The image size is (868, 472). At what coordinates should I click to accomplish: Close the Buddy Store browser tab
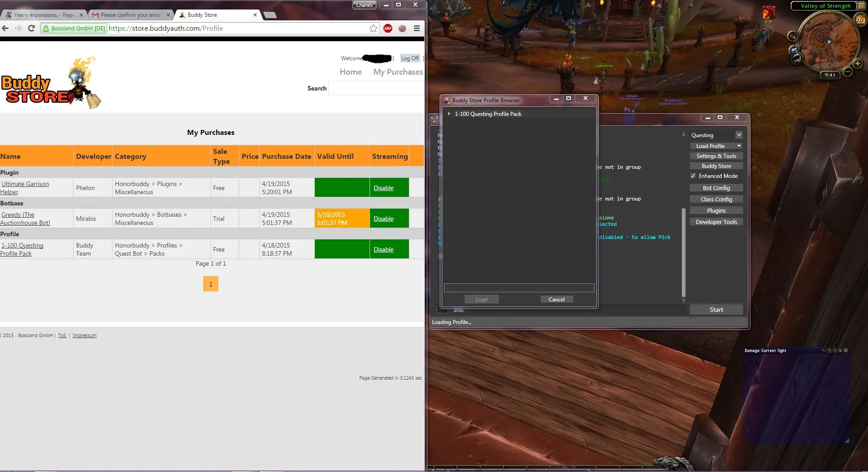point(255,15)
